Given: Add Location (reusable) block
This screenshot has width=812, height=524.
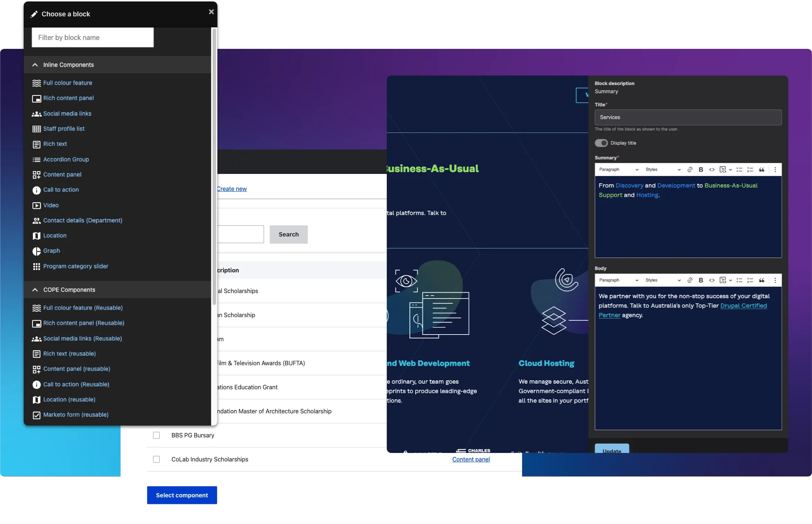Looking at the screenshot, I should click(69, 400).
